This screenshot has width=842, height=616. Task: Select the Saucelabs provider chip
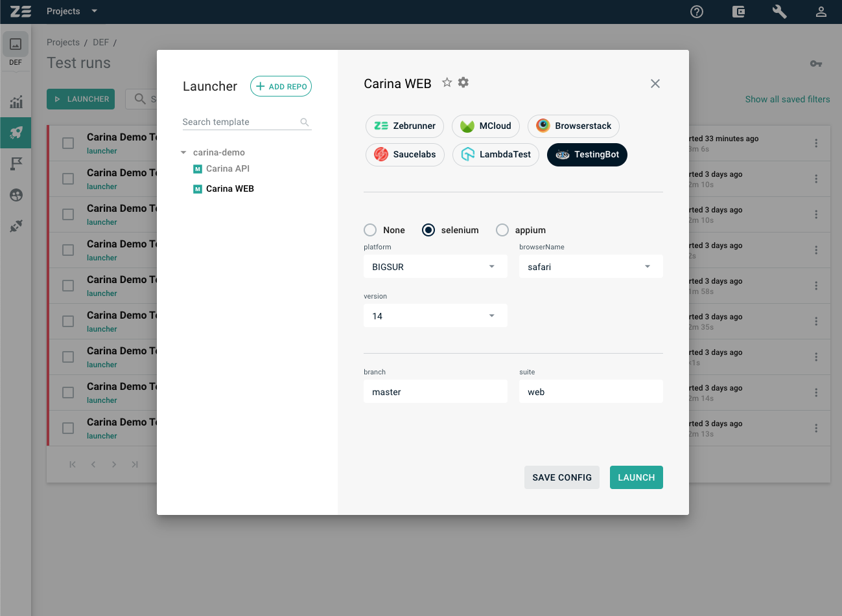click(405, 155)
